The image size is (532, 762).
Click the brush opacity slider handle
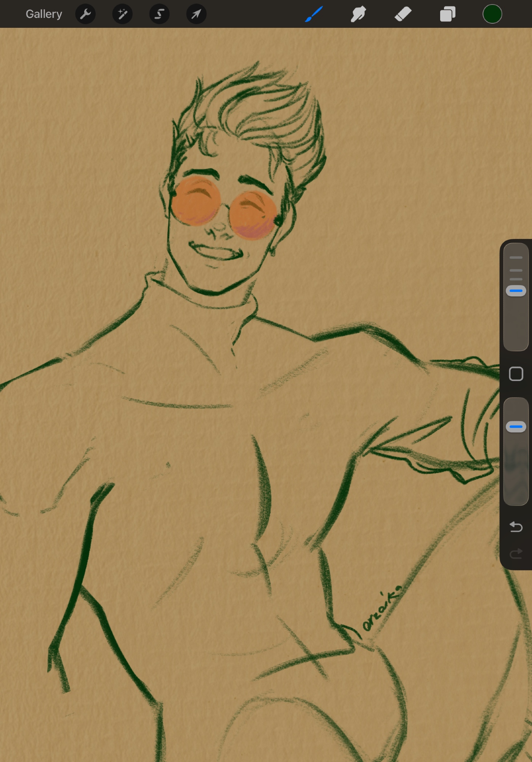click(x=516, y=427)
